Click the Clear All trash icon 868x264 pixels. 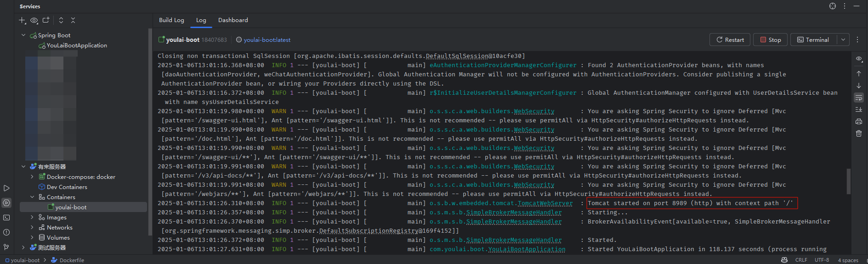pos(858,133)
